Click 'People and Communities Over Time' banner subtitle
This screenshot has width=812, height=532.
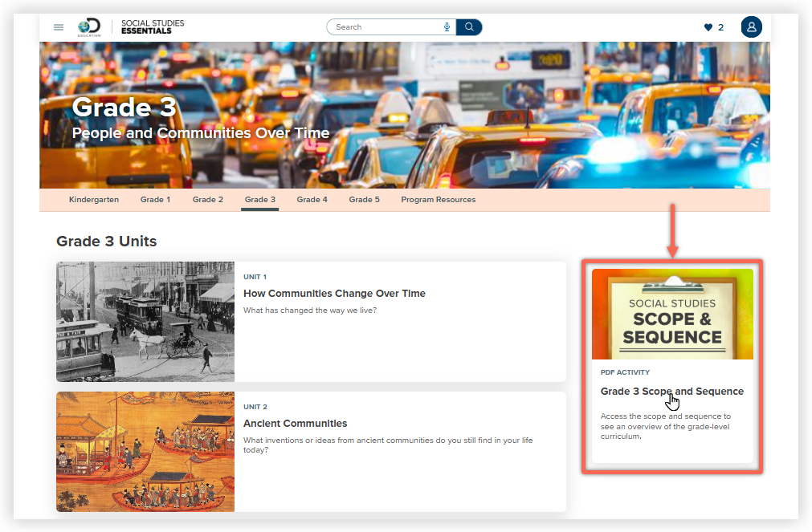(x=201, y=133)
